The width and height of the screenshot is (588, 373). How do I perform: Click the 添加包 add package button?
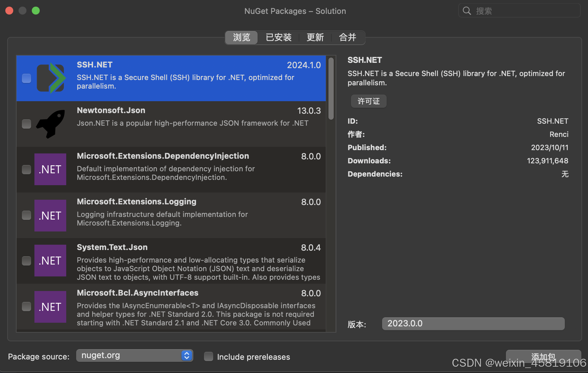coord(543,357)
